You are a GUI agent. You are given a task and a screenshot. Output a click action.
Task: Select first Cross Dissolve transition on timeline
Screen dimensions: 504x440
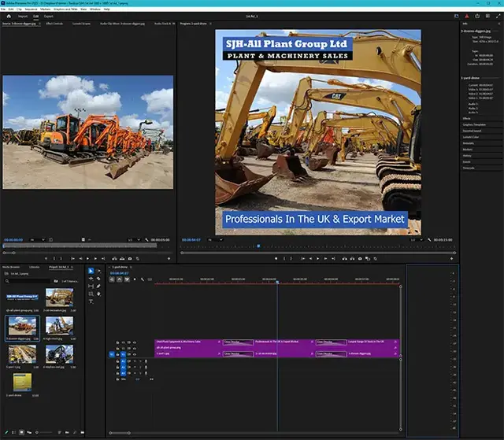(x=238, y=342)
